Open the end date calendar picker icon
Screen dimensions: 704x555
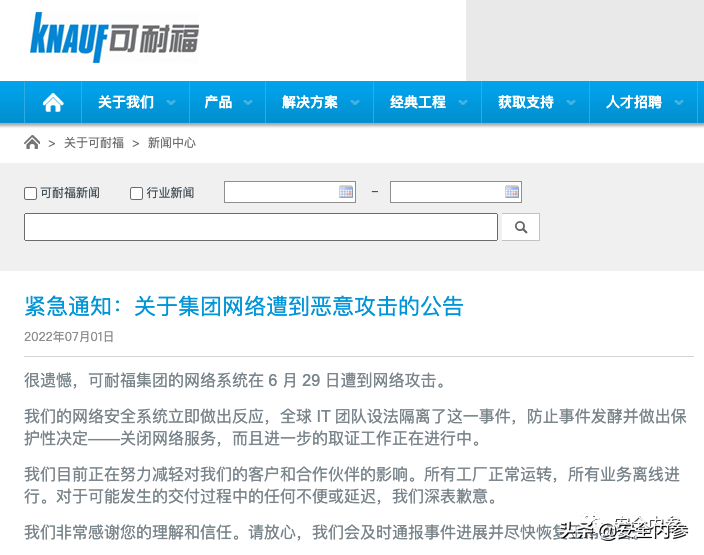tap(512, 192)
